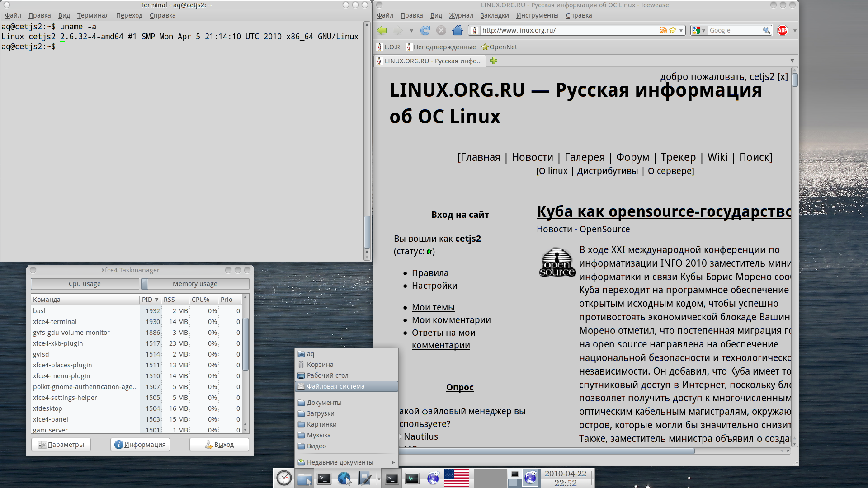868x488 pixels.
Task: Switch to the Iceweasel window in taskbar
Action: 433,478
